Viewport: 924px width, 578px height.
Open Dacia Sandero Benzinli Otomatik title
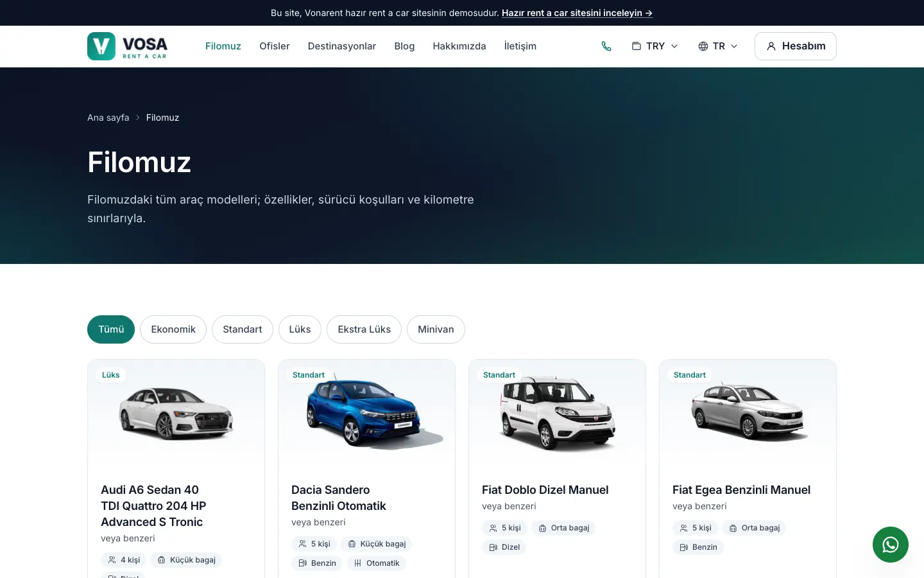339,498
